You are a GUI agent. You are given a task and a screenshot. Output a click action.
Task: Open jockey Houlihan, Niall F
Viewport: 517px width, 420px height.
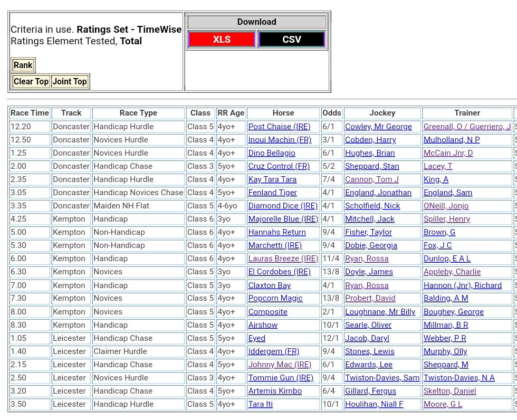[x=374, y=404]
